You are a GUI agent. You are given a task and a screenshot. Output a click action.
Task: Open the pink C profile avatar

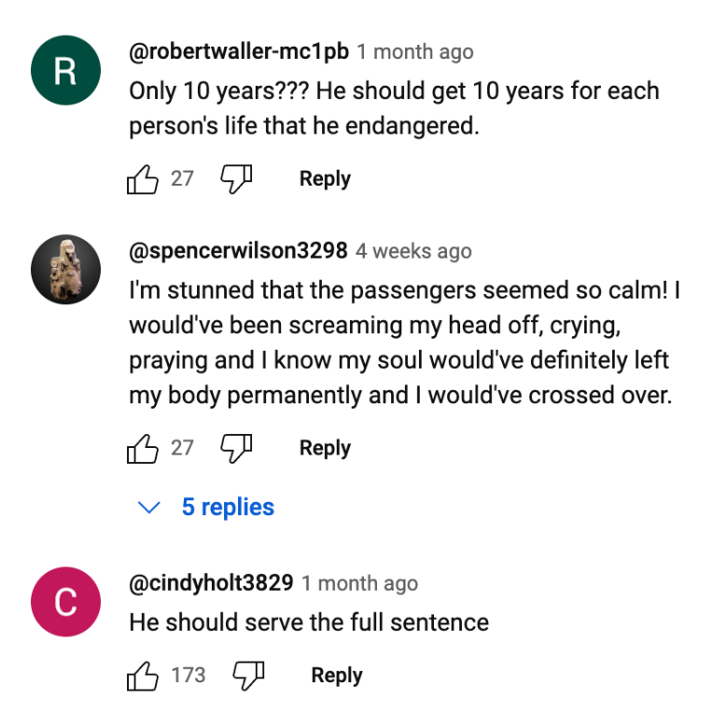coord(66,602)
